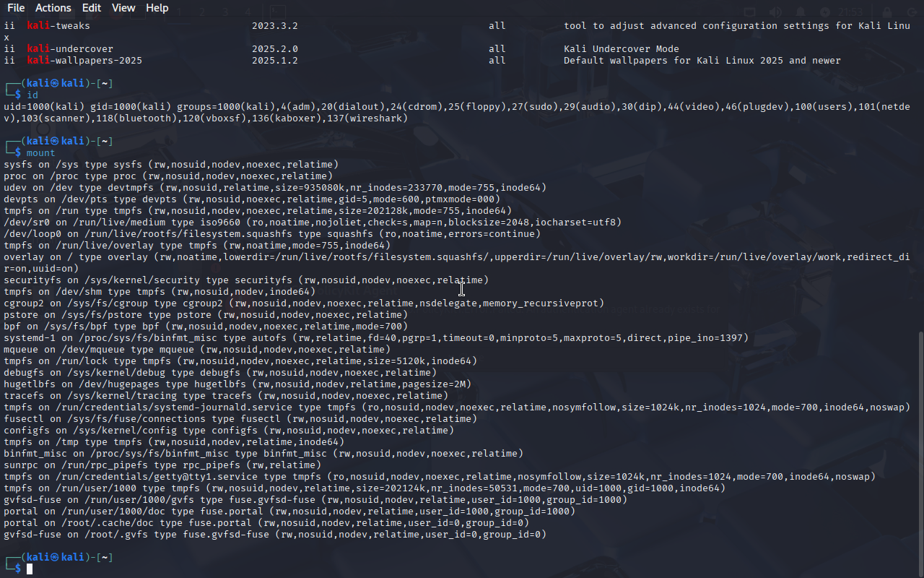Click the 'tmpfs on /run/user/1000' line

(365, 488)
